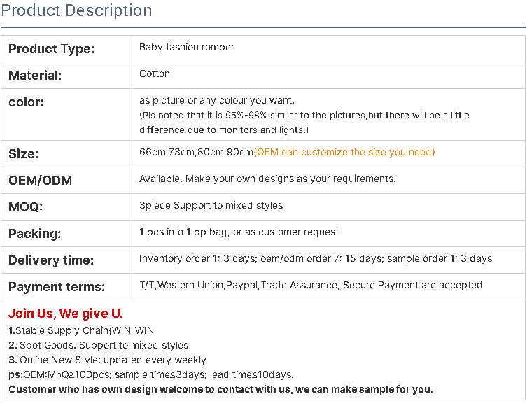Select the Material label cell
The width and height of the screenshot is (532, 406).
pyautogui.click(x=66, y=76)
